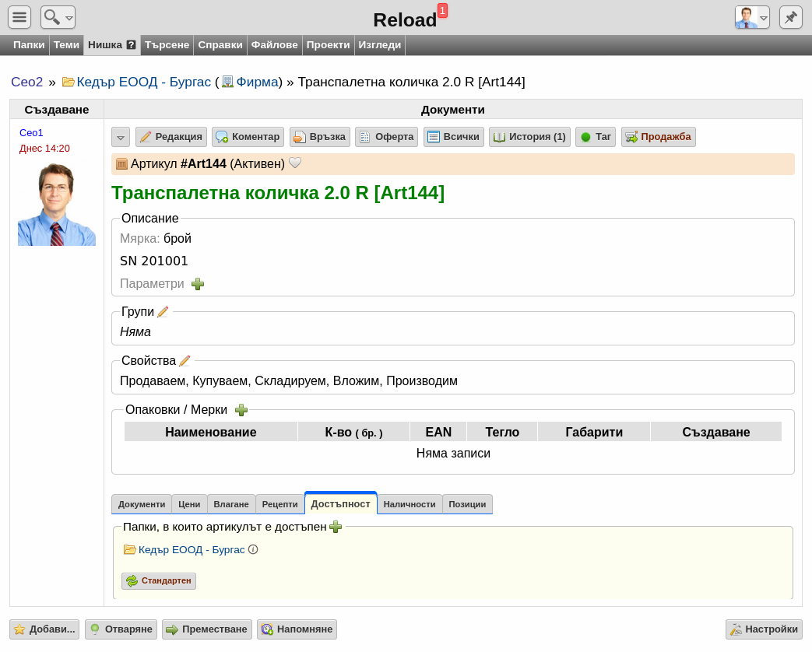Image resolution: width=812 pixels, height=652 pixels.
Task: Click the green Таг button
Action: point(596,137)
